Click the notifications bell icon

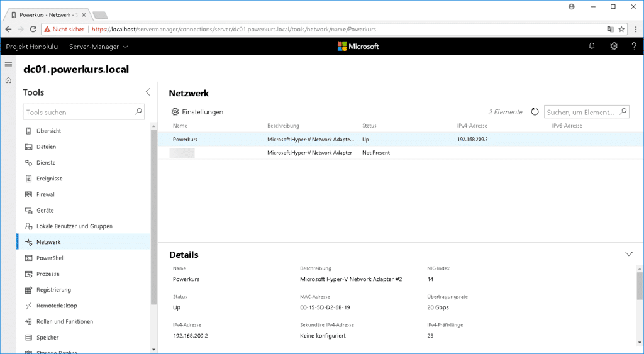click(x=592, y=47)
